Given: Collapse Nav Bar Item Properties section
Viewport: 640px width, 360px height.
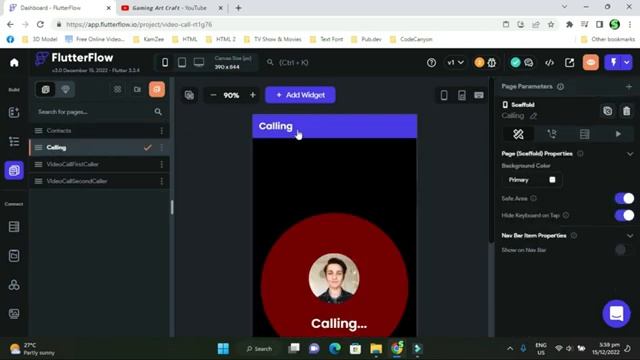Looking at the screenshot, I should (x=630, y=236).
